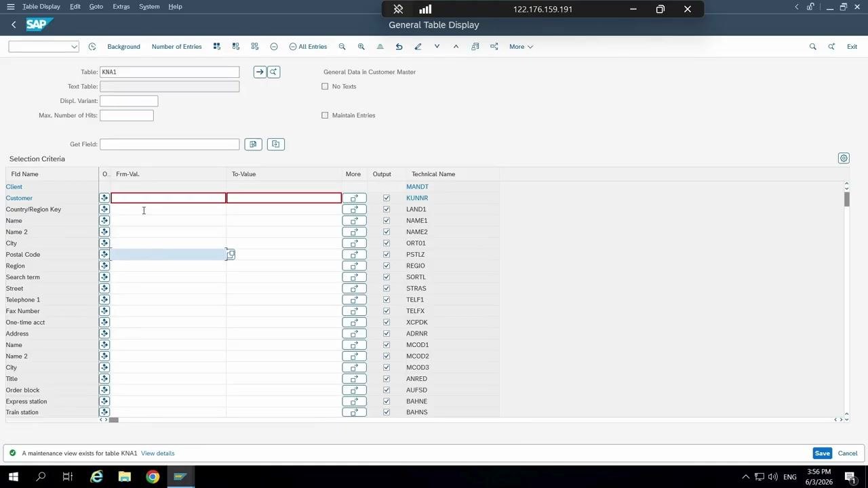Click the pencil edit toolbar icon
This screenshot has height=488, width=868.
point(418,47)
